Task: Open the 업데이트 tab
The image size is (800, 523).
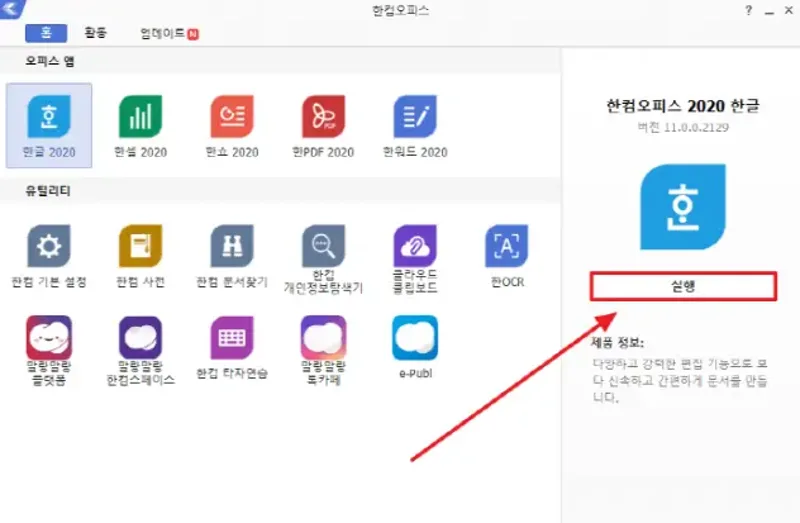Action: (169, 33)
